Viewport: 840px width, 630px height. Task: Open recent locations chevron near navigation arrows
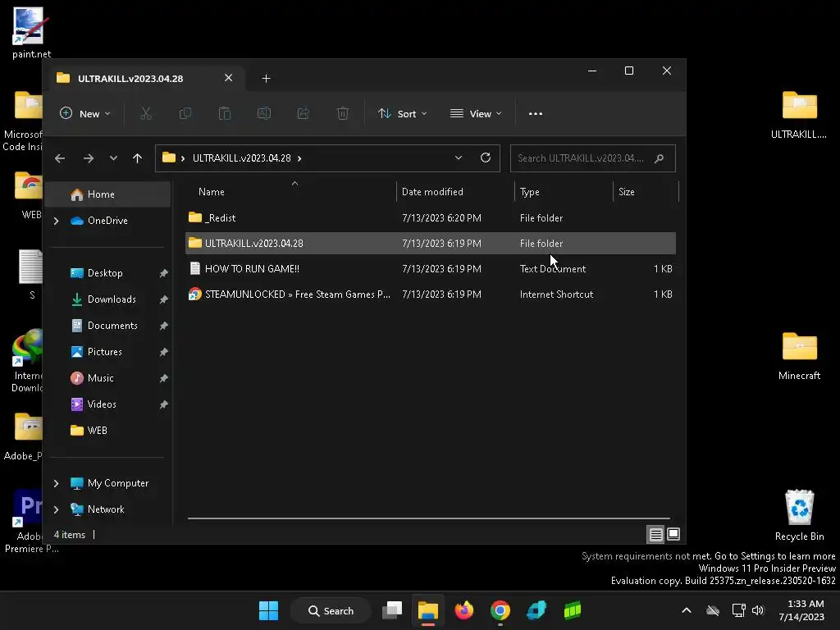pos(113,158)
